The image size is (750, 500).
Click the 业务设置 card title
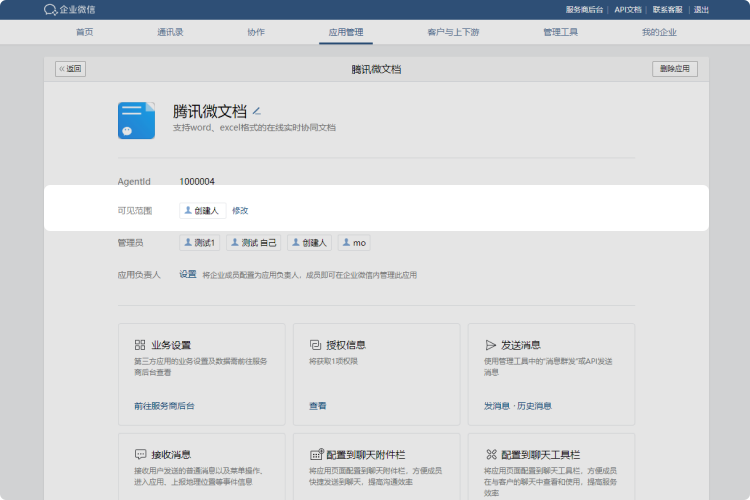[171, 345]
